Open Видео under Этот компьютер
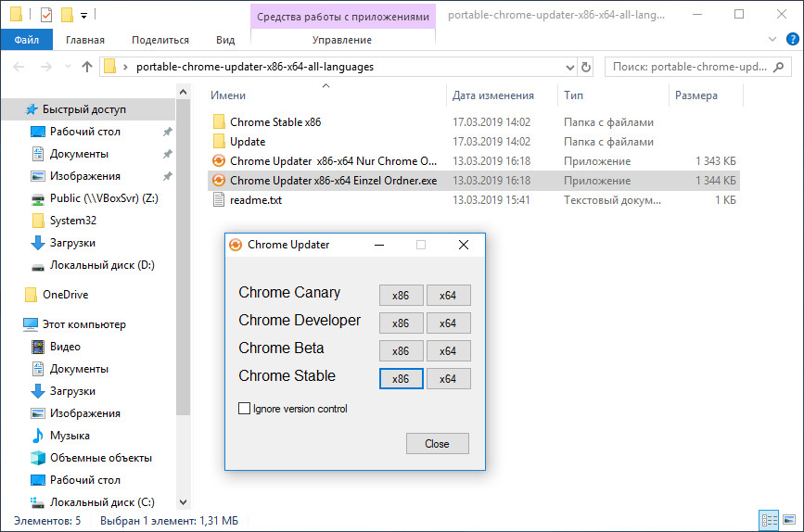The image size is (804, 532). coord(65,347)
